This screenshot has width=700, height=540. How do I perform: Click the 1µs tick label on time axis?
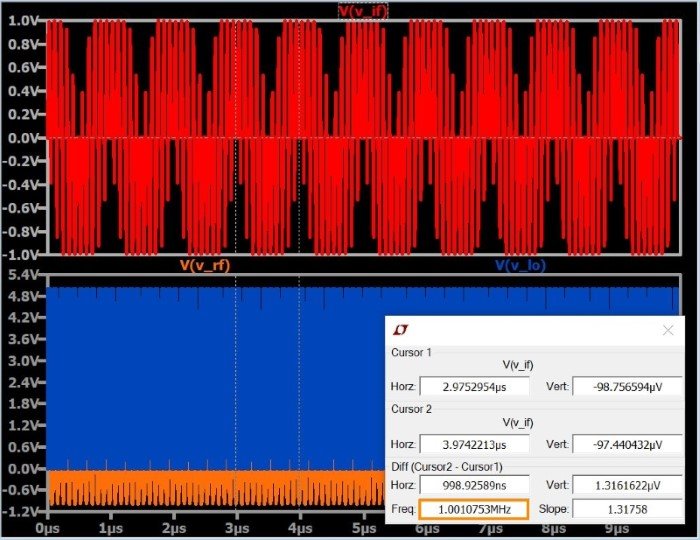coord(110,527)
